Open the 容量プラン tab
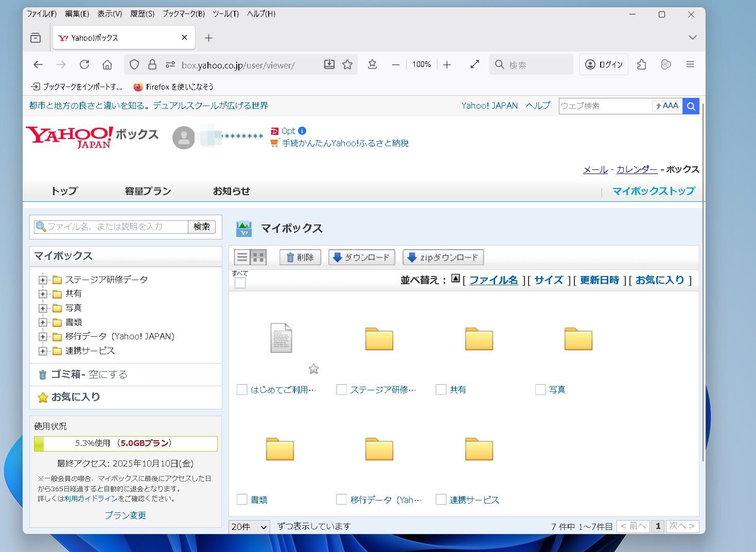Viewport: 756px width, 552px height. point(148,191)
